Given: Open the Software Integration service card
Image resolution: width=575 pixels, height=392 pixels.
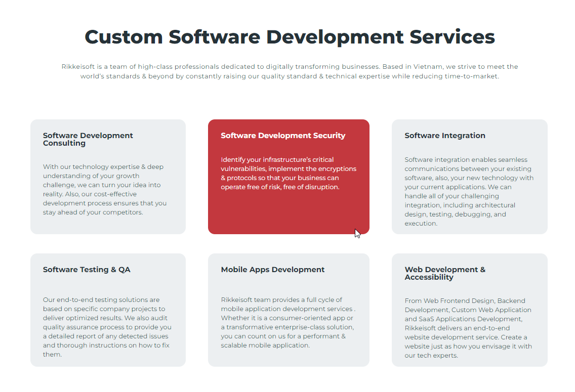Looking at the screenshot, I should [x=469, y=177].
